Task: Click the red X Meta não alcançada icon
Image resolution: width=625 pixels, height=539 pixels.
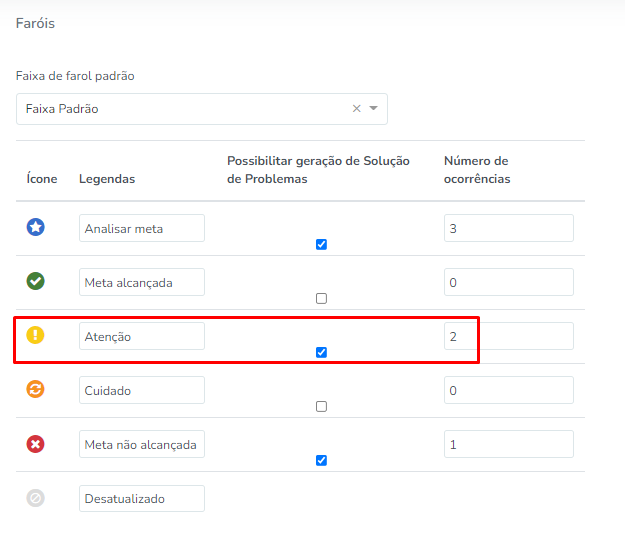Action: click(x=35, y=444)
